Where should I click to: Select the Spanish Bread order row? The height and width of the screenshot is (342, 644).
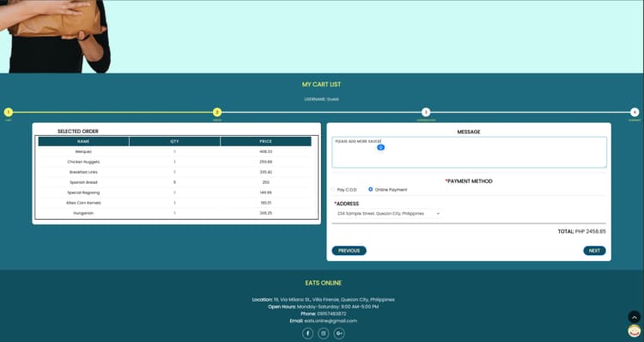pos(174,182)
